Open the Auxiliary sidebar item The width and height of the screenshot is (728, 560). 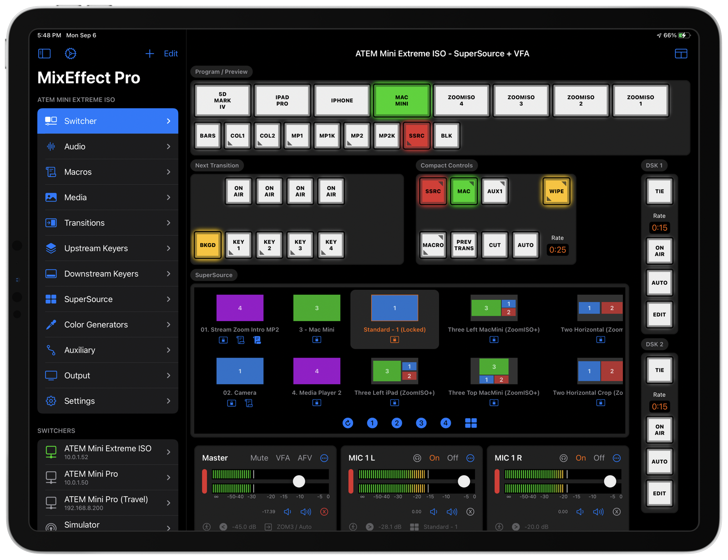(x=108, y=350)
